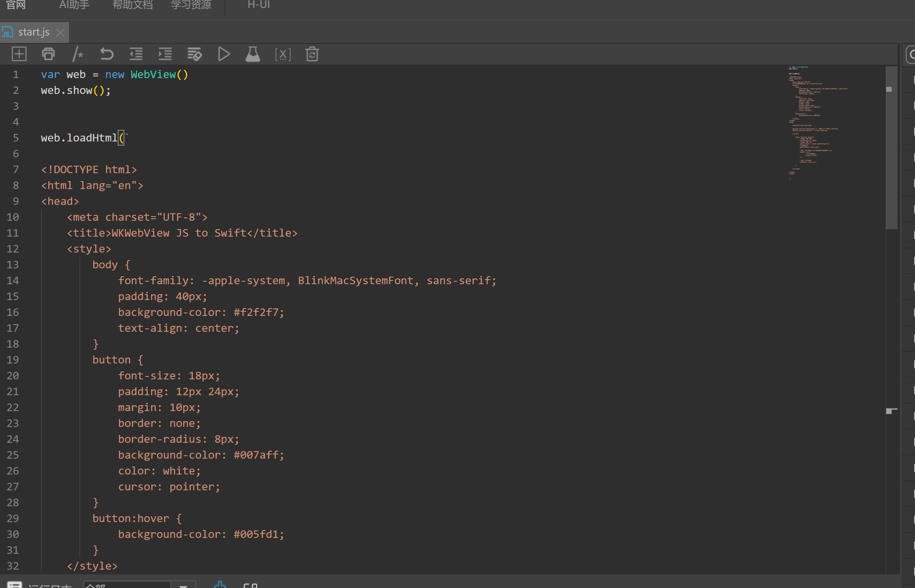Open the 官网 menu item
Image resolution: width=915 pixels, height=588 pixels.
[15, 5]
